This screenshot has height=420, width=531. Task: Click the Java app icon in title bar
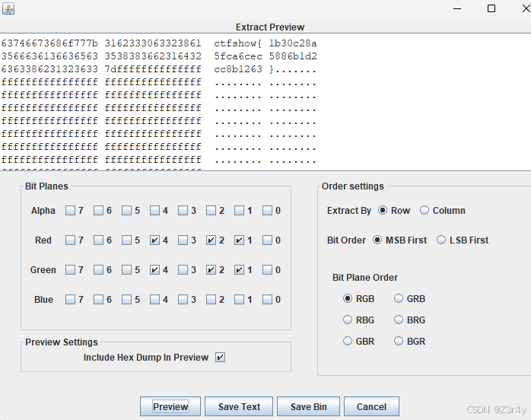tap(8, 8)
